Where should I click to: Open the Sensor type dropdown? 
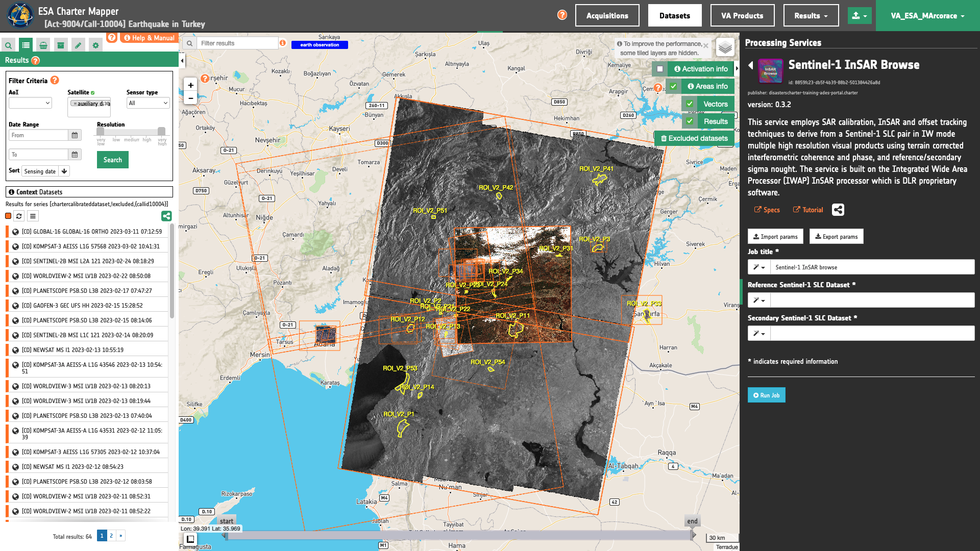click(148, 103)
